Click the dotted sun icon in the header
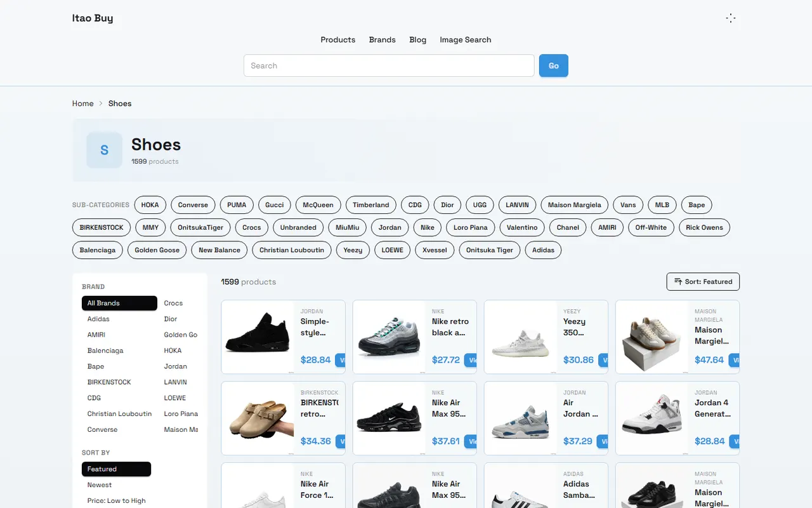 pyautogui.click(x=731, y=18)
